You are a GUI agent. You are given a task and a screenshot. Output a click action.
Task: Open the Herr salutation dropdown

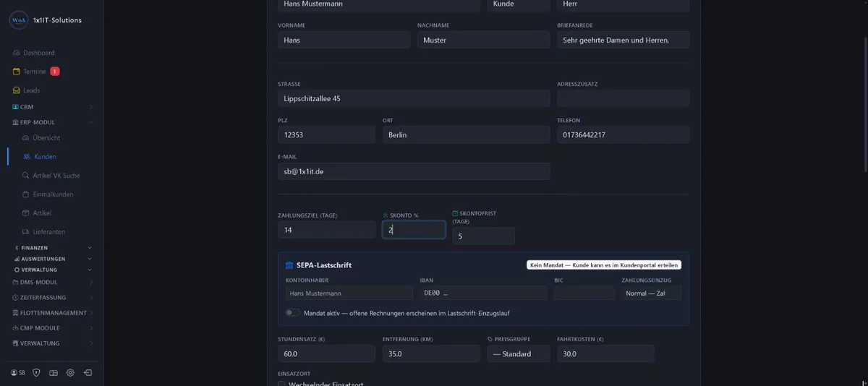click(623, 5)
